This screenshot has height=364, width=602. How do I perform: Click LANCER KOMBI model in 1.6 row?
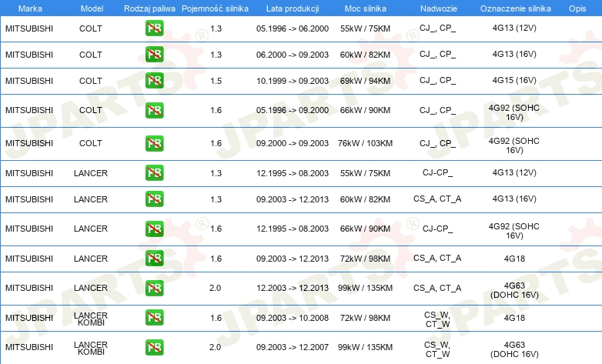(91, 319)
